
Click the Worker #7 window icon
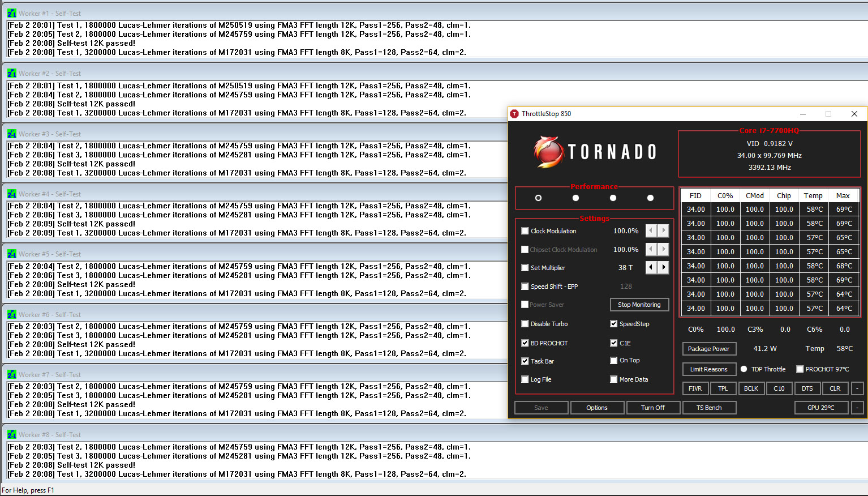point(12,374)
